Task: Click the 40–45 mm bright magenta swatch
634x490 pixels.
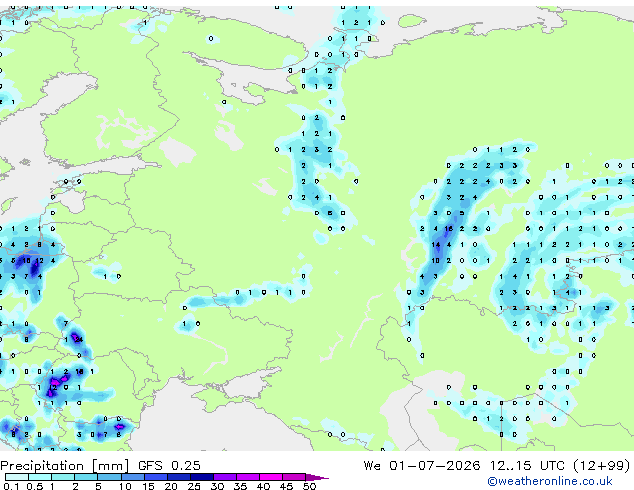Action: (x=271, y=477)
